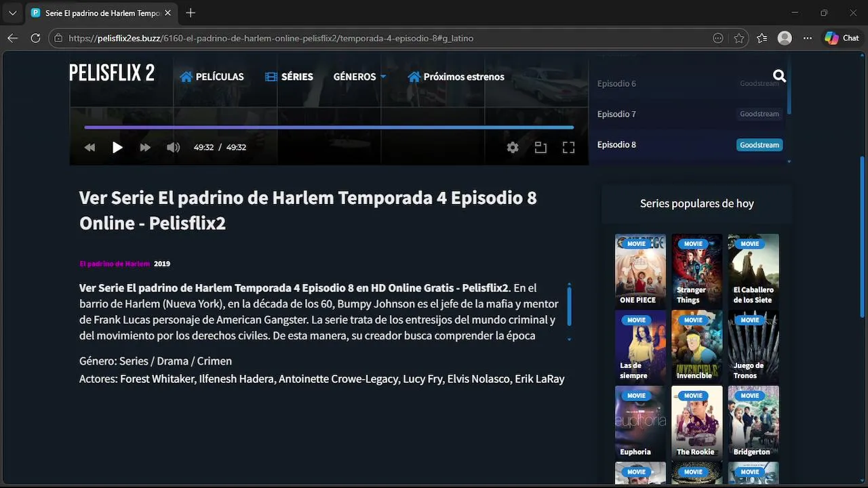Viewport: 868px width, 488px height.
Task: Toggle picture-in-picture mode icon
Action: [x=540, y=147]
